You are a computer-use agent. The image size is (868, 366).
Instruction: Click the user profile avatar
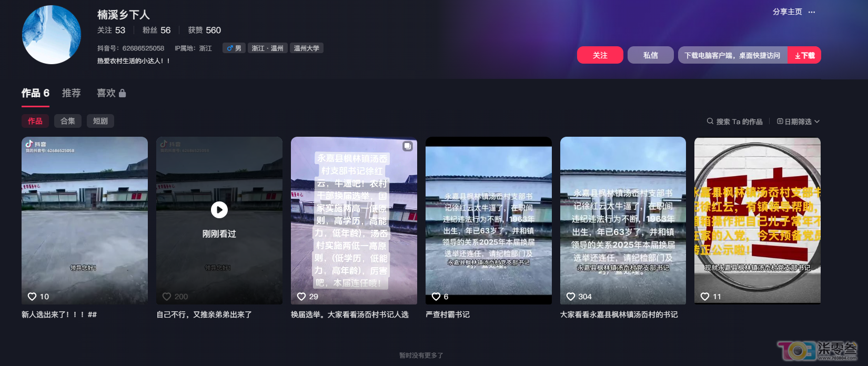[x=52, y=35]
